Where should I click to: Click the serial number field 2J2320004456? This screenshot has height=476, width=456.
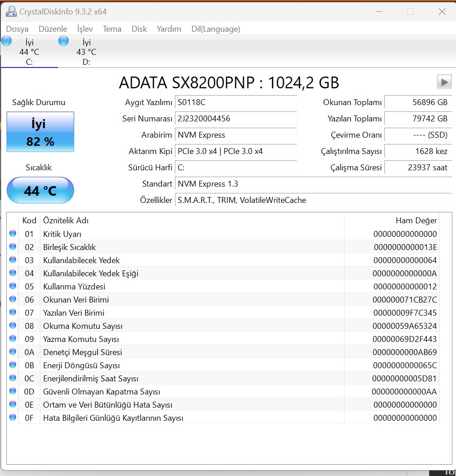point(236,118)
